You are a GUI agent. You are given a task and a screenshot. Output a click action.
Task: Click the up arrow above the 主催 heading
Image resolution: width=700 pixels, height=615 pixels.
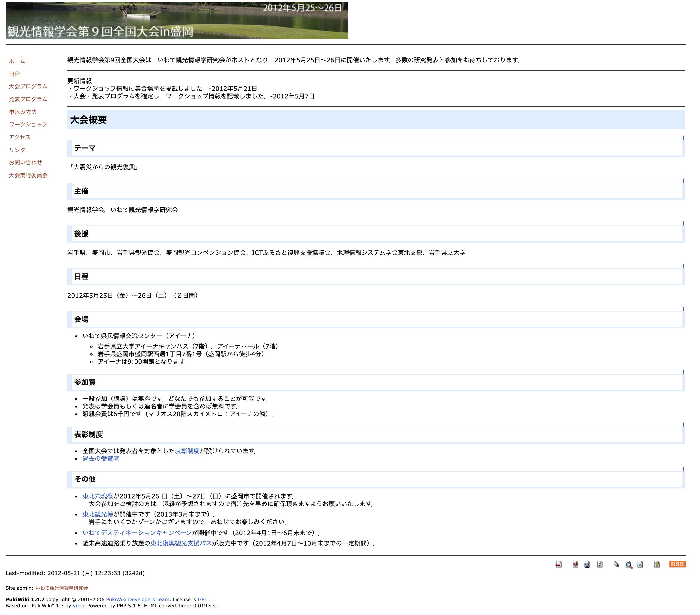(x=683, y=180)
